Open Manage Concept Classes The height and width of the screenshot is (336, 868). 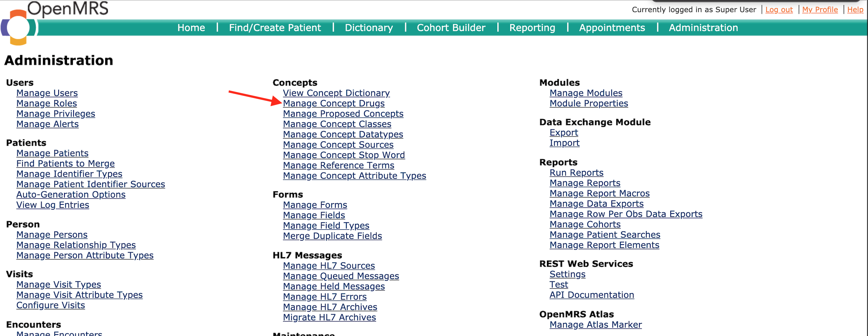point(337,124)
